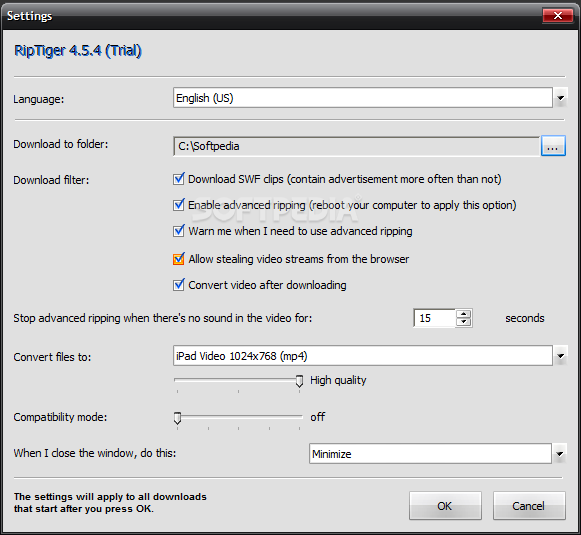Click 'When I close the window, do this:' label
The width and height of the screenshot is (581, 535).
click(95, 453)
